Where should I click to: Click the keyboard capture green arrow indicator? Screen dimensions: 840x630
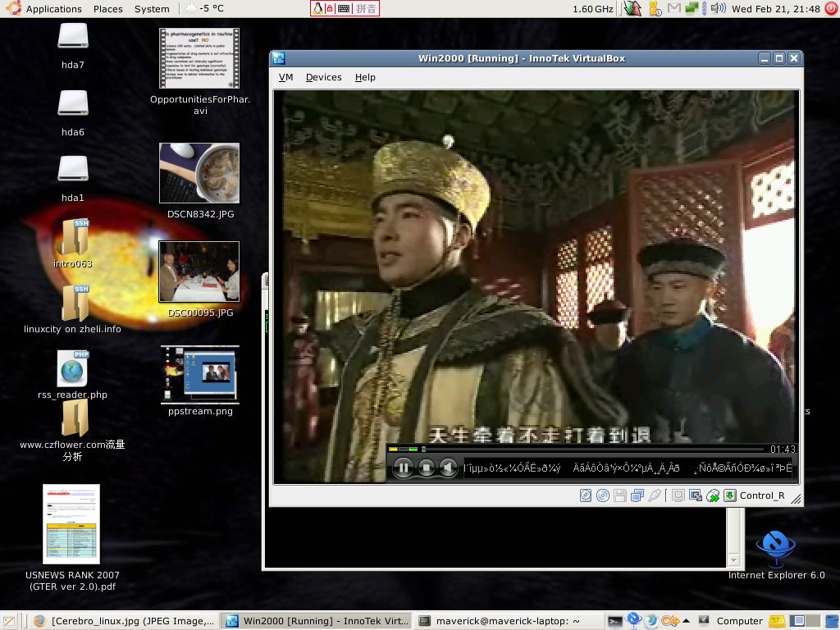(729, 495)
